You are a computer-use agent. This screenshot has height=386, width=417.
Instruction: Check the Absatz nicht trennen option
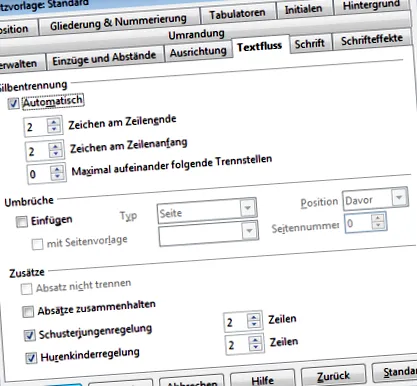point(26,289)
